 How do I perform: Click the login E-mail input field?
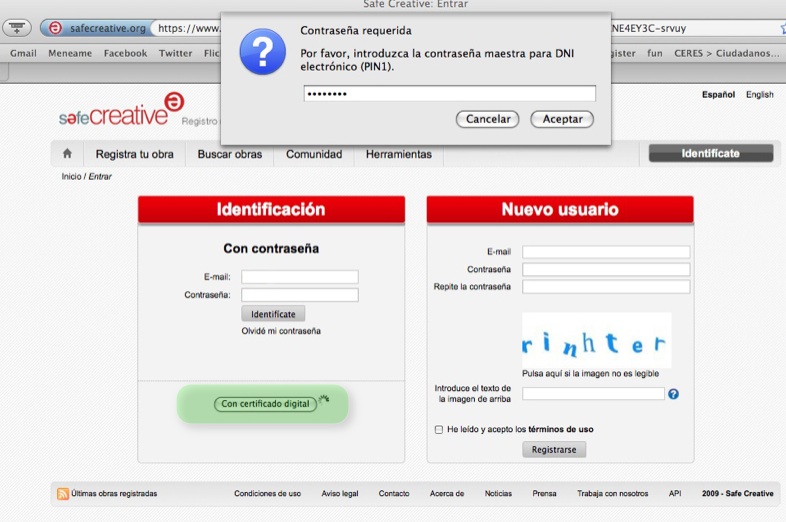tap(299, 277)
